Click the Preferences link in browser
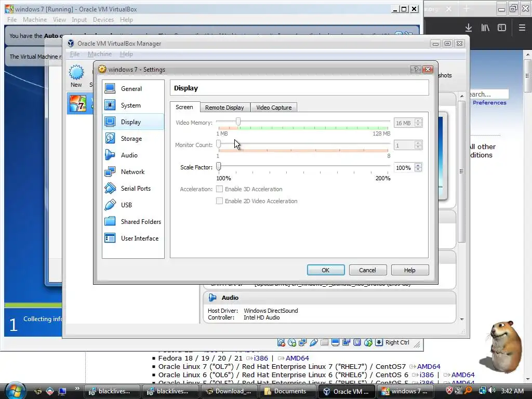The height and width of the screenshot is (399, 532). [489, 102]
